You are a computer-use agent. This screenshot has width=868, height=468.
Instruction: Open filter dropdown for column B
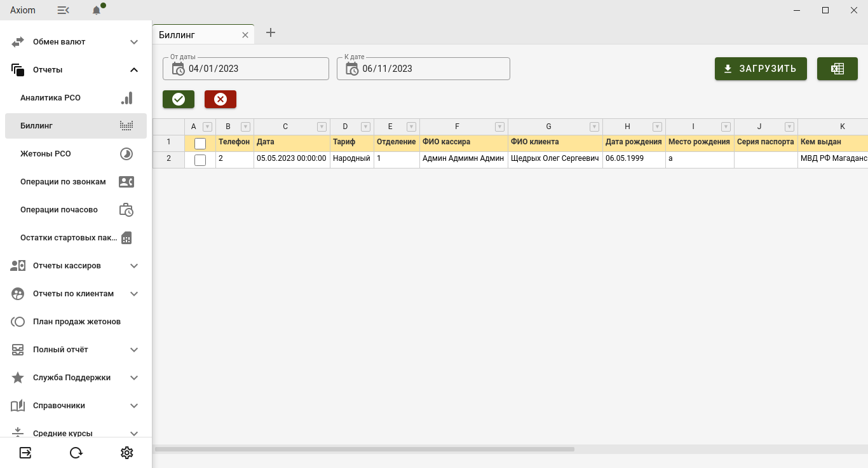coord(245,127)
